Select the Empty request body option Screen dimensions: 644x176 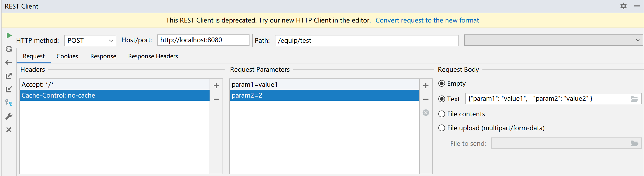(441, 83)
